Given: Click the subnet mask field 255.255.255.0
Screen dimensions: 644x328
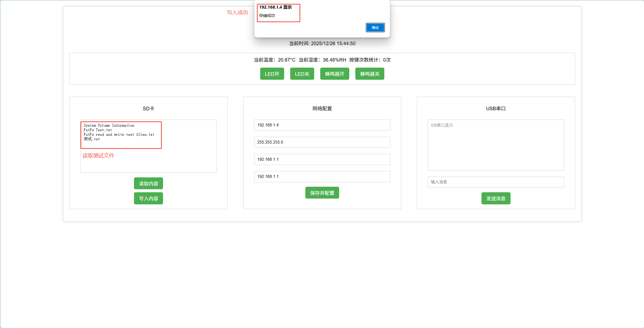Looking at the screenshot, I should (x=322, y=142).
